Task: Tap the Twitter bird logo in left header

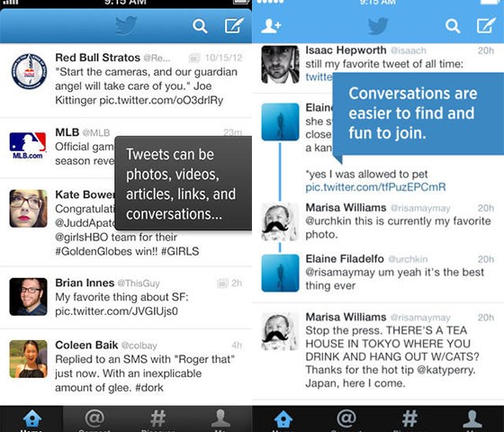Action: [126, 25]
